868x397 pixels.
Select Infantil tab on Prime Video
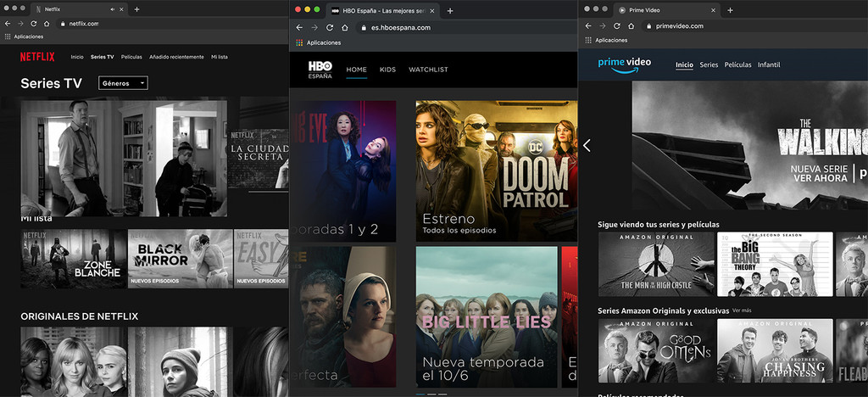pyautogui.click(x=769, y=64)
